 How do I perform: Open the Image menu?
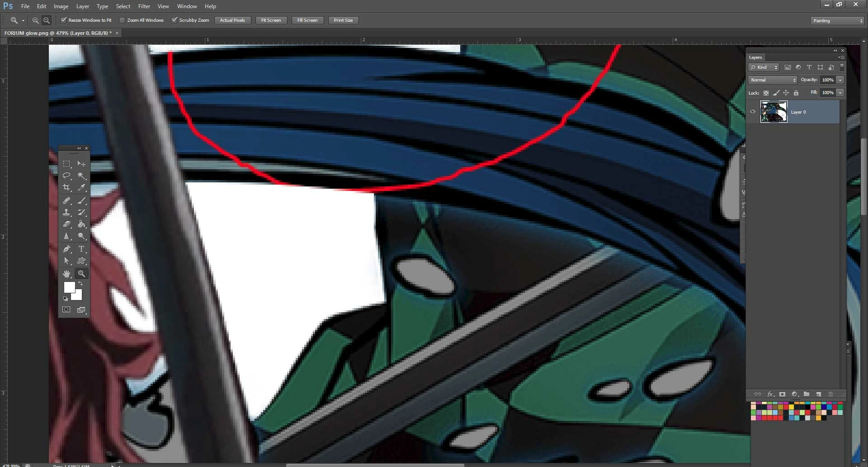pyautogui.click(x=61, y=6)
